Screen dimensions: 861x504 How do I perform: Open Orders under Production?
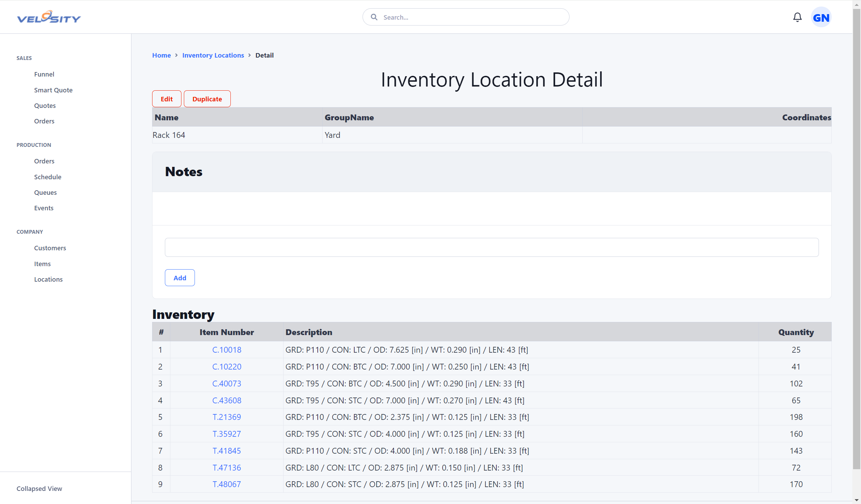click(x=44, y=161)
